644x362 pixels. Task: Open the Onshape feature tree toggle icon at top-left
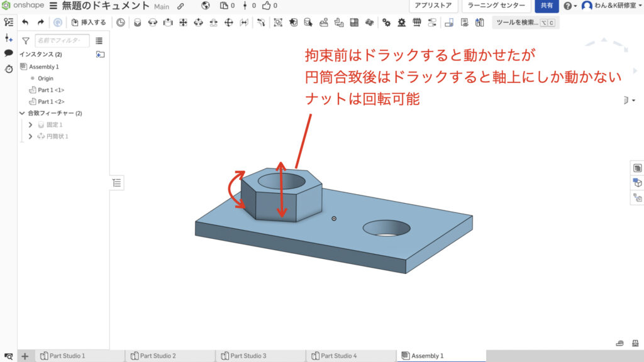(x=9, y=22)
